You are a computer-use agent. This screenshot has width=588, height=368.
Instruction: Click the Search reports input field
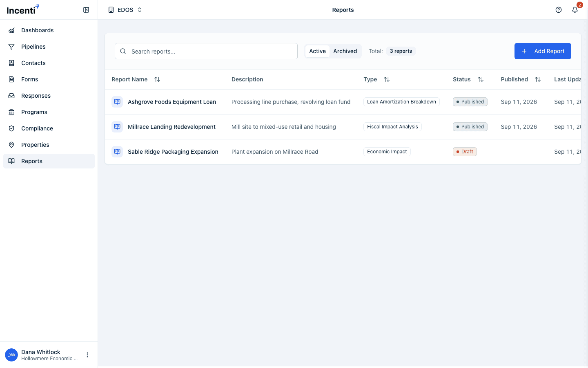(206, 51)
